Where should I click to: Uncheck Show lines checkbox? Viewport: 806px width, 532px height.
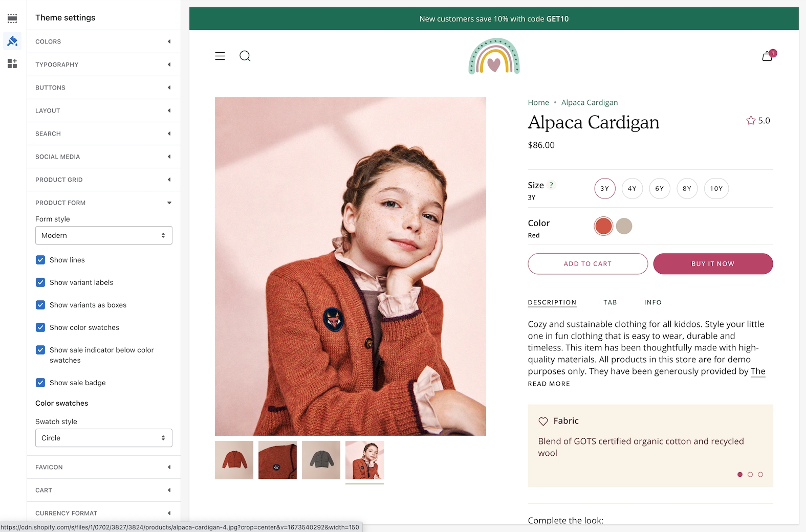40,260
